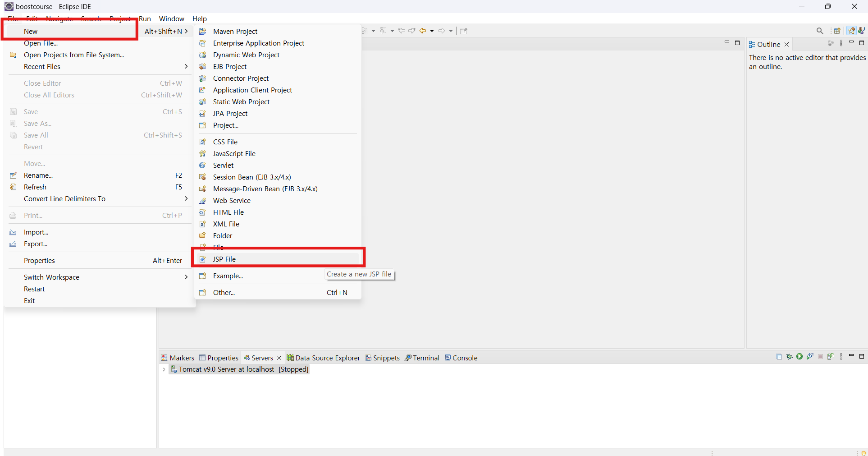Click the Pin Editor toolbar icon
Screen dimensions: 868x456
click(x=464, y=31)
